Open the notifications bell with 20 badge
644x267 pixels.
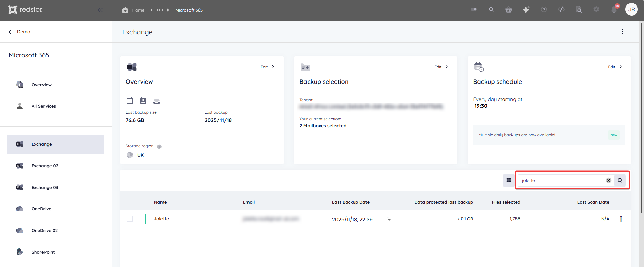tap(614, 9)
